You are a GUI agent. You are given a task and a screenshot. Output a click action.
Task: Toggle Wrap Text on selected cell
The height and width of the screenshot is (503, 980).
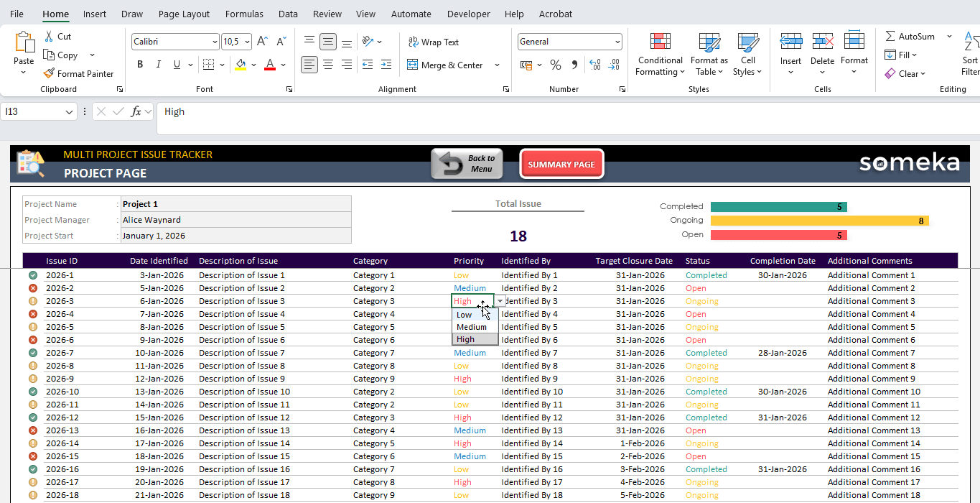(433, 42)
